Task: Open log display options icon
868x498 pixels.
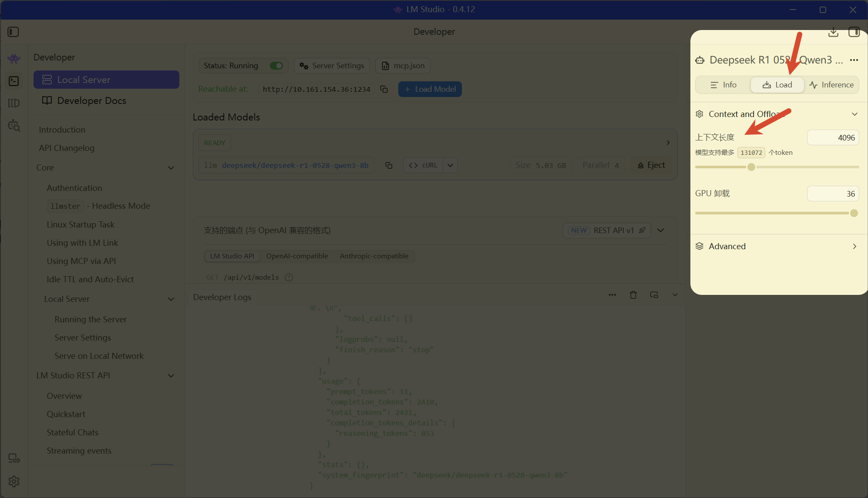Action: 654,295
